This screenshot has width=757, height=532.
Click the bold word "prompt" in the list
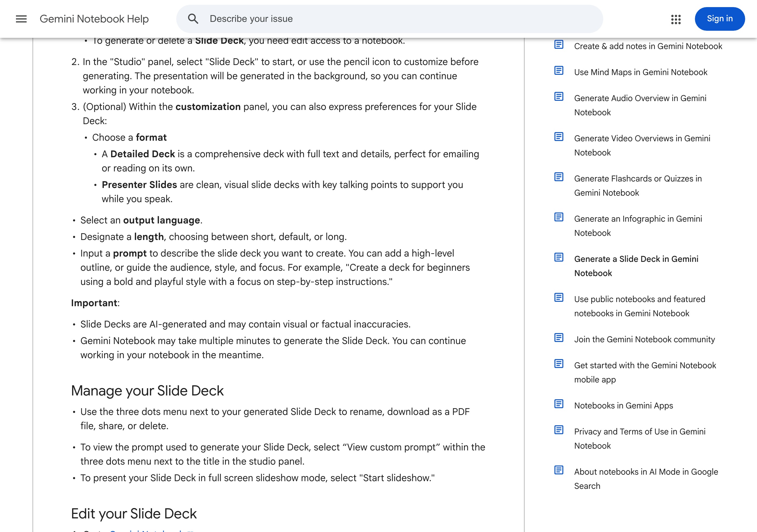coord(130,254)
